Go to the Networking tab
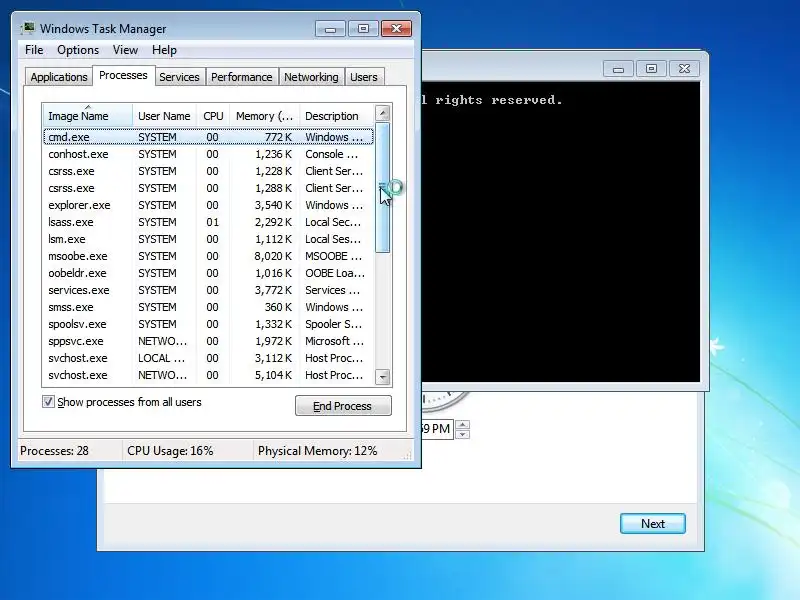The image size is (800, 600). point(311,77)
